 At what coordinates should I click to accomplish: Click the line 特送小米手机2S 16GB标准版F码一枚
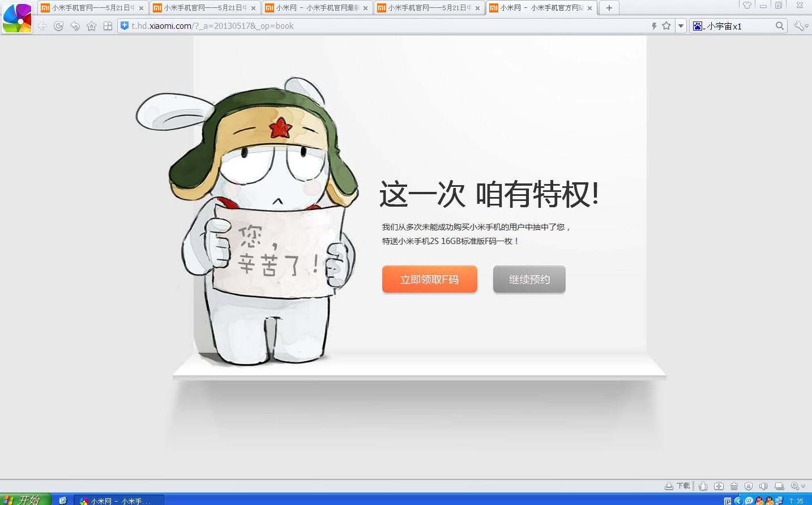[450, 241]
